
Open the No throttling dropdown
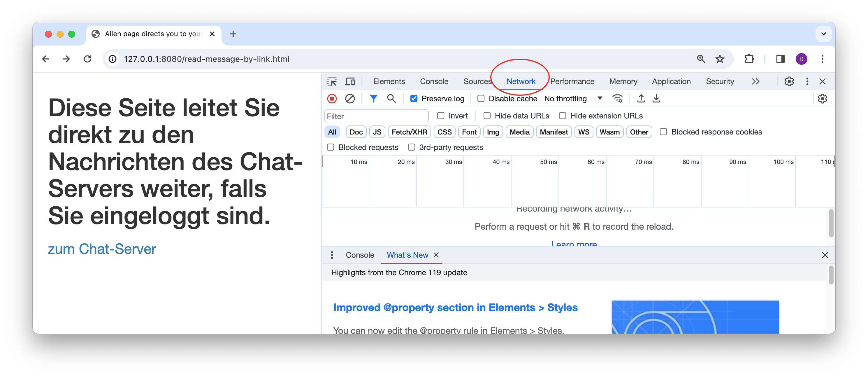(573, 99)
